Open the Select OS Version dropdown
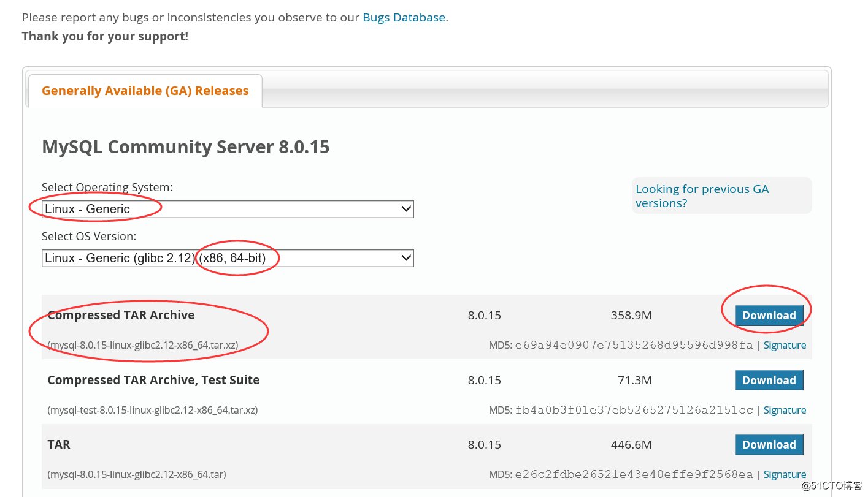This screenshot has width=868, height=497. click(x=228, y=258)
